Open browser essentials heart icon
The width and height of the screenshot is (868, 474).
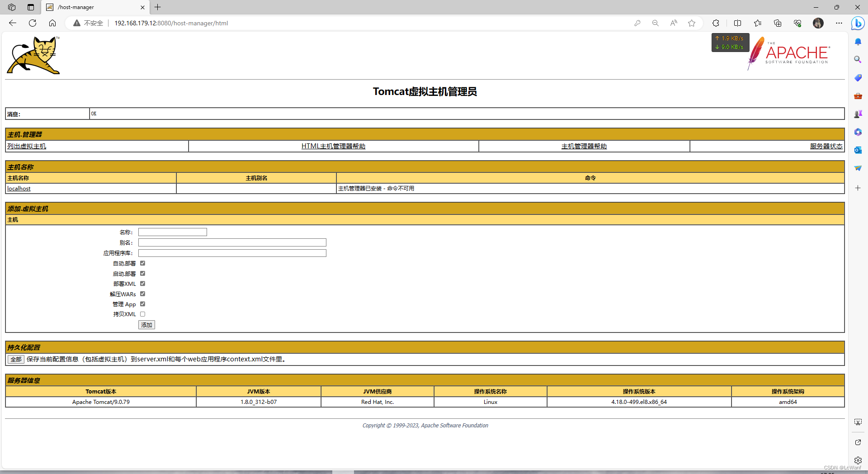click(x=797, y=23)
